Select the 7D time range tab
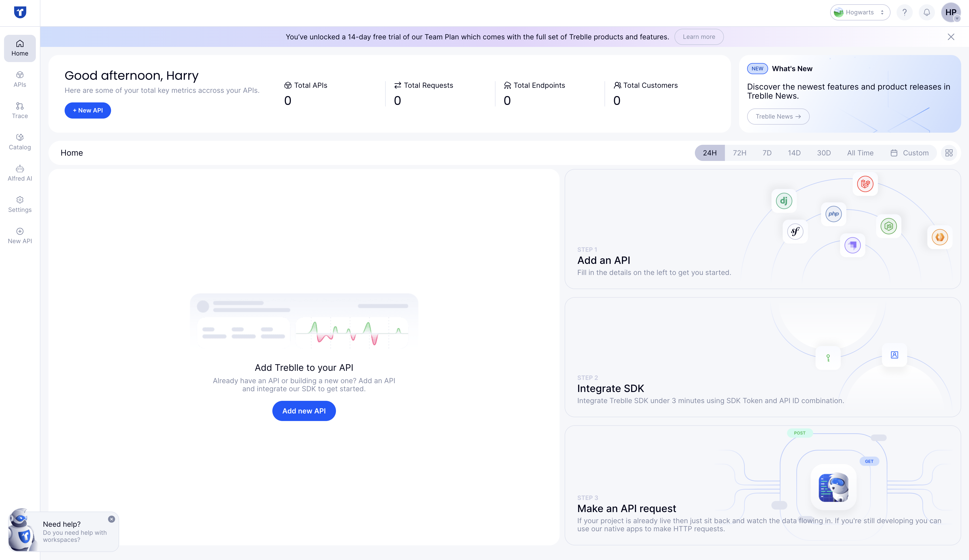The height and width of the screenshot is (560, 969). point(767,153)
